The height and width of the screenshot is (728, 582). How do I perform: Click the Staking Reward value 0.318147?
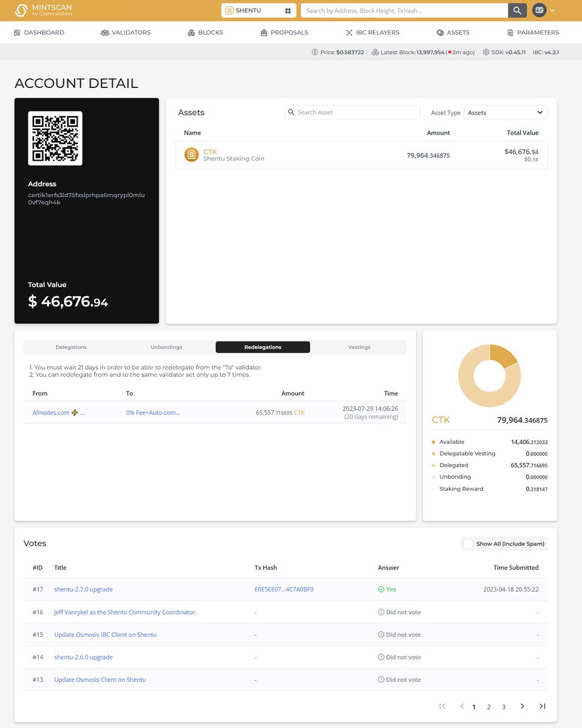point(537,489)
